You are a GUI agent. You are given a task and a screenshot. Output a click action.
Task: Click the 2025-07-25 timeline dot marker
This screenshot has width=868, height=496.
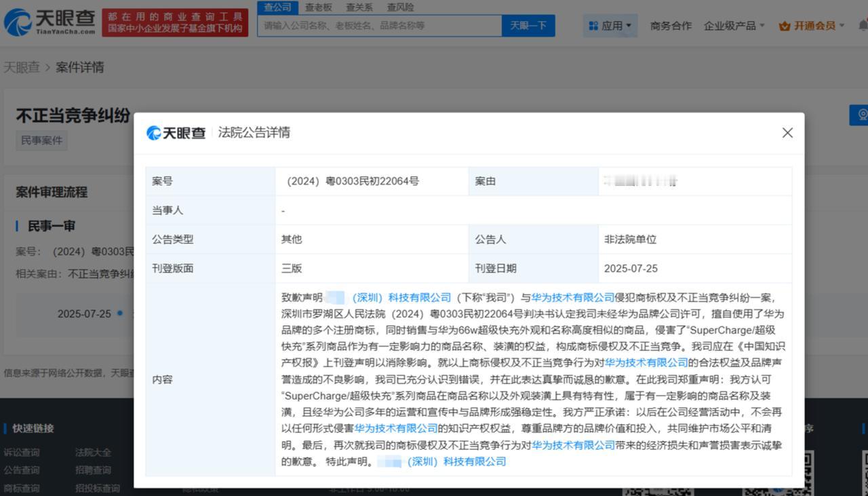(120, 313)
